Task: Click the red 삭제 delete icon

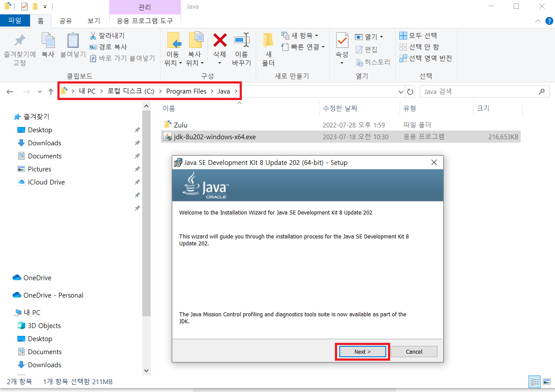Action: [x=220, y=40]
